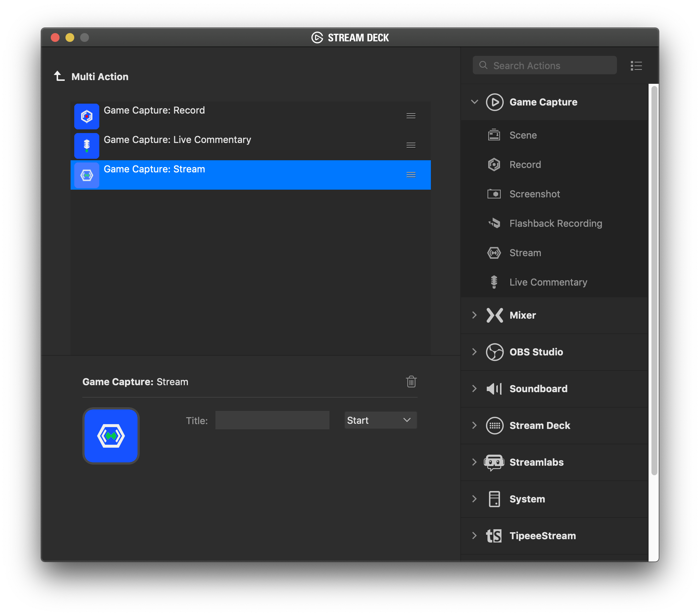Click the Mixer category title
Viewport: 700px width, 616px height.
523,315
